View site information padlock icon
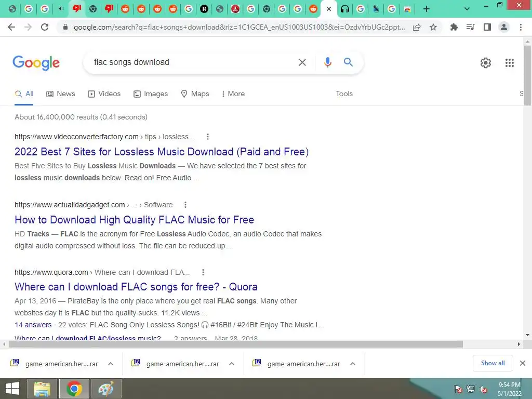The height and width of the screenshot is (399, 532). [x=65, y=27]
